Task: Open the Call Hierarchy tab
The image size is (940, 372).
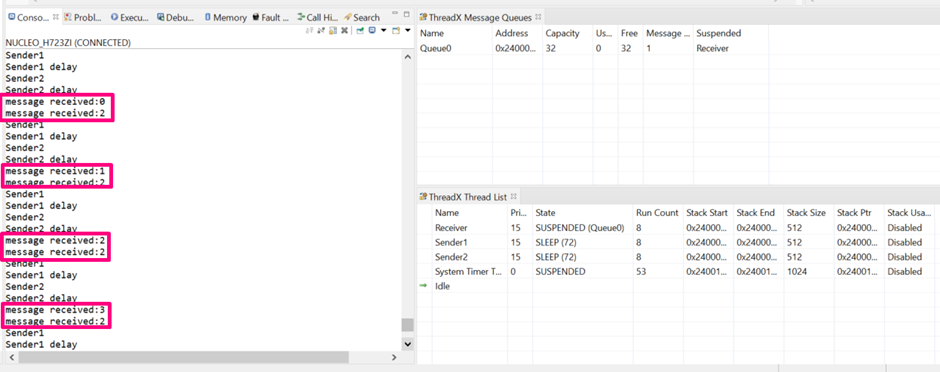Action: (x=318, y=17)
